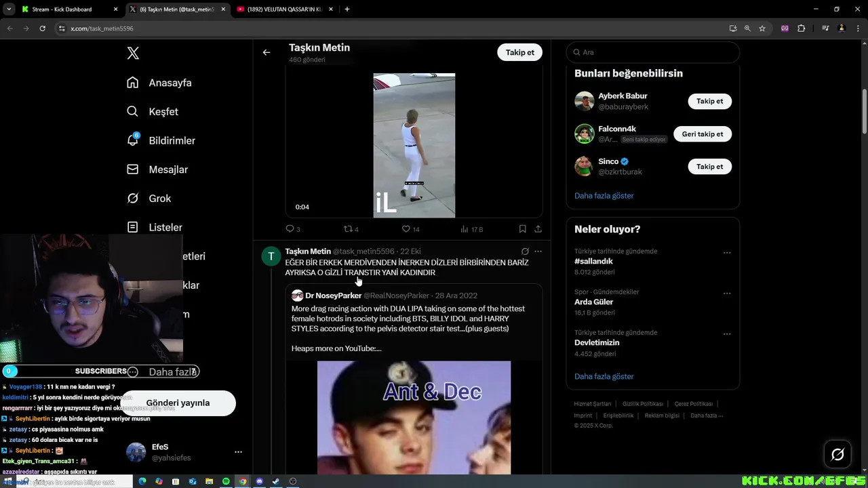Image resolution: width=868 pixels, height=488 pixels.
Task: Open browser zoom icon
Action: [x=747, y=28]
